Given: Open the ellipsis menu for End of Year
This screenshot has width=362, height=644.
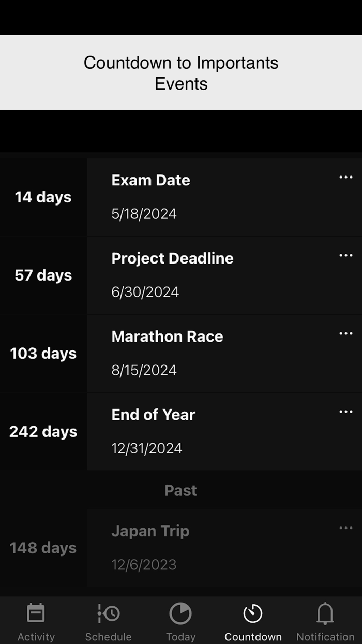Looking at the screenshot, I should point(345,412).
